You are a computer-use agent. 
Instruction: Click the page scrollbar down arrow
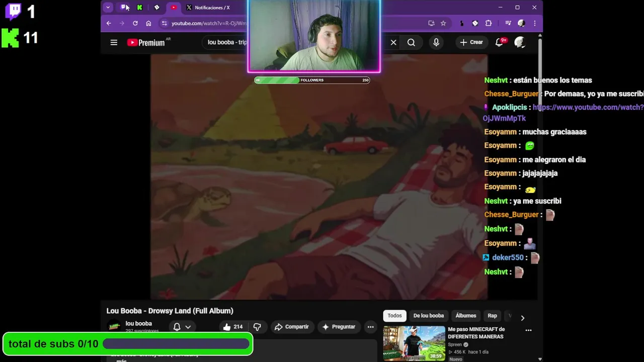click(540, 359)
